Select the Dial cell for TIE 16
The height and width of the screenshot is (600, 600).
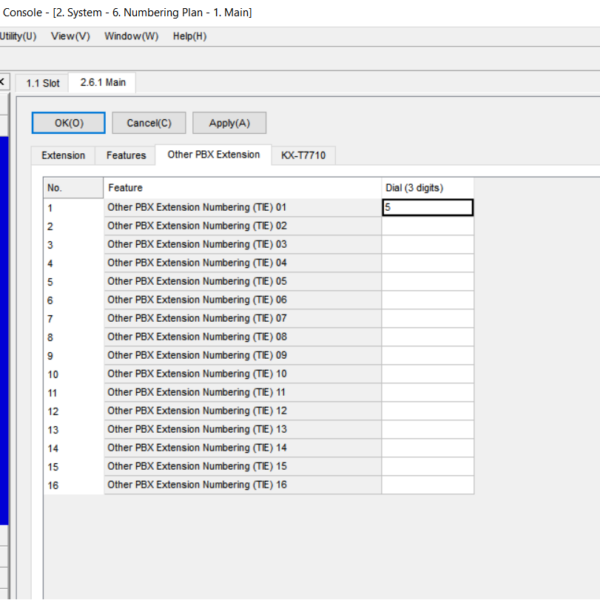427,485
